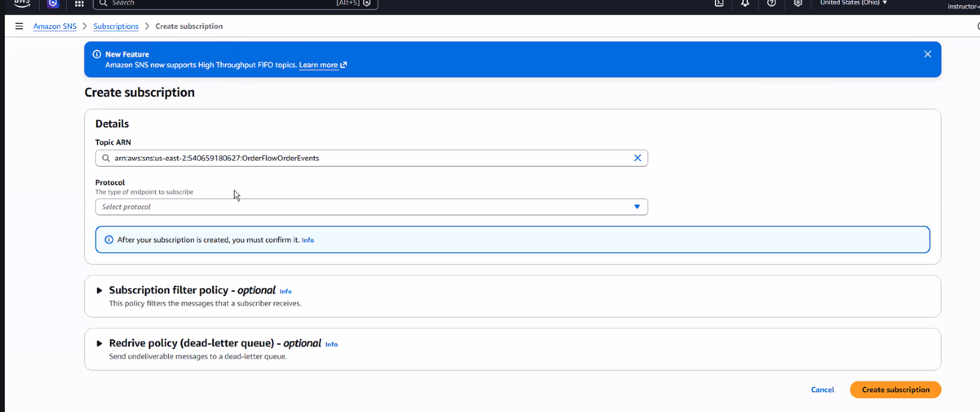980x412 pixels.
Task: Open Info link after confirmation message
Action: tap(307, 240)
